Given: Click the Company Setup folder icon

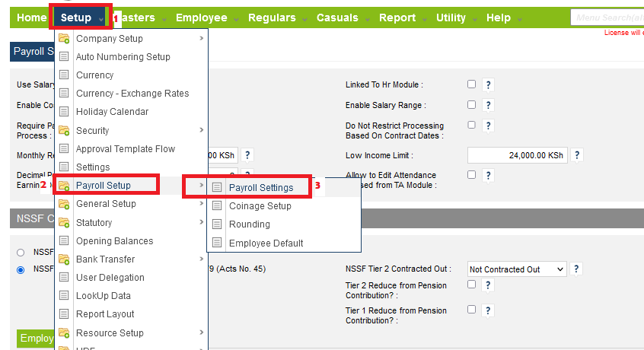Looking at the screenshot, I should pos(65,39).
